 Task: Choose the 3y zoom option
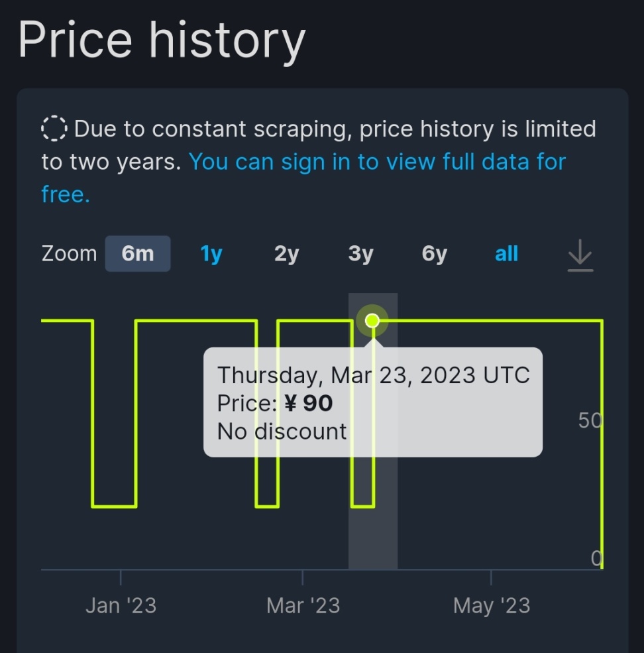[360, 254]
